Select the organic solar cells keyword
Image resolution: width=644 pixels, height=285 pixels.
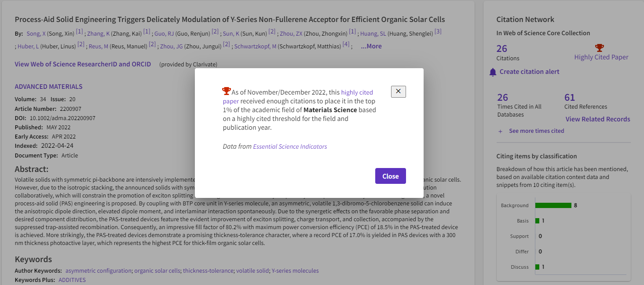tap(157, 270)
